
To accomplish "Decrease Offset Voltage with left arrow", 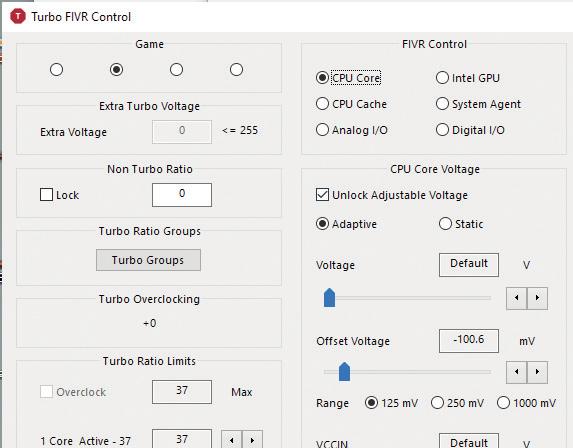I will 516,372.
